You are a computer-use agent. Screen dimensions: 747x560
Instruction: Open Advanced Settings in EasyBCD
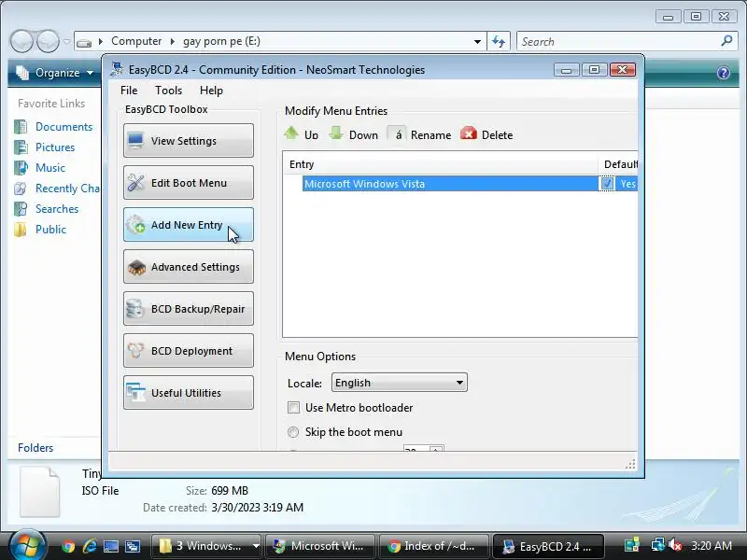(x=189, y=267)
